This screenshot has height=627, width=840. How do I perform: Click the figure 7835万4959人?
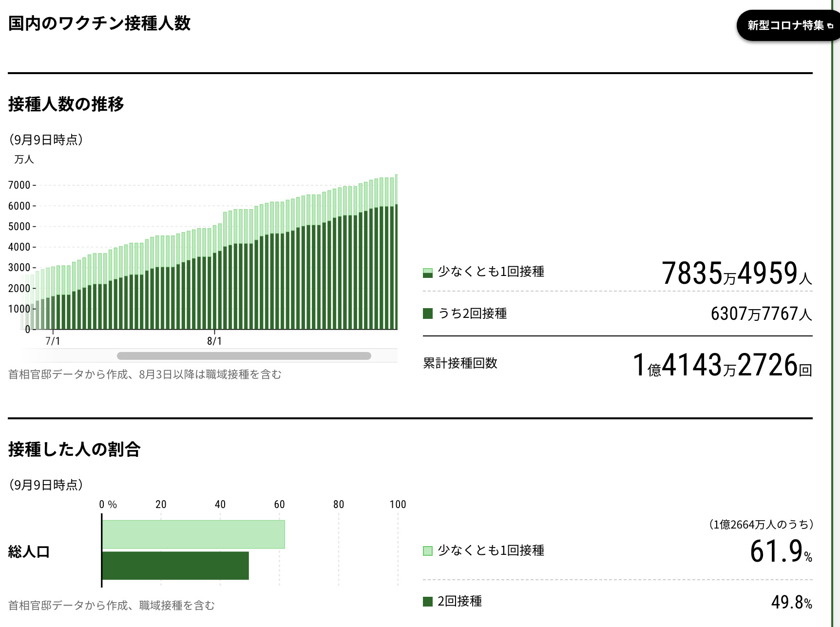click(x=737, y=273)
